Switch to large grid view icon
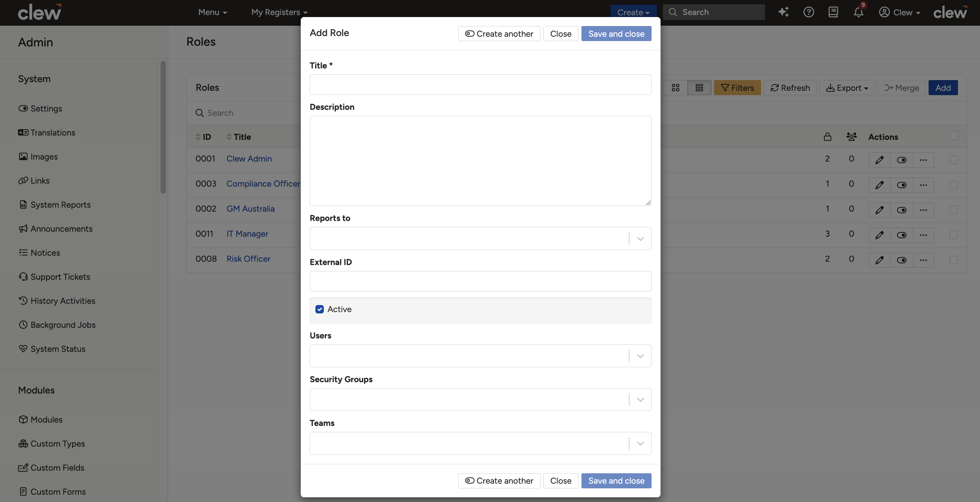This screenshot has height=502, width=980. (675, 88)
